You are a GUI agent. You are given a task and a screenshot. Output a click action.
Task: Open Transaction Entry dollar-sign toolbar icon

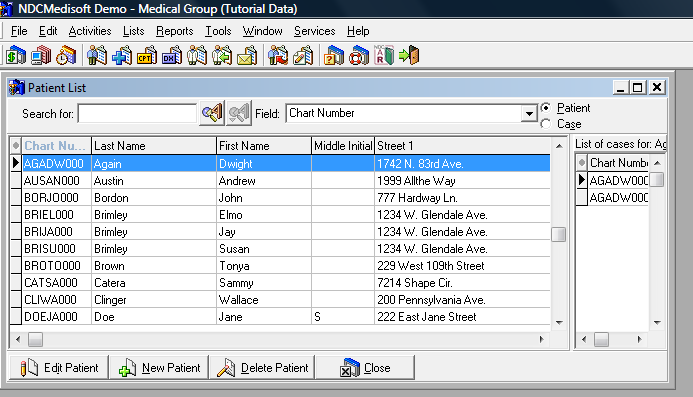click(x=16, y=56)
